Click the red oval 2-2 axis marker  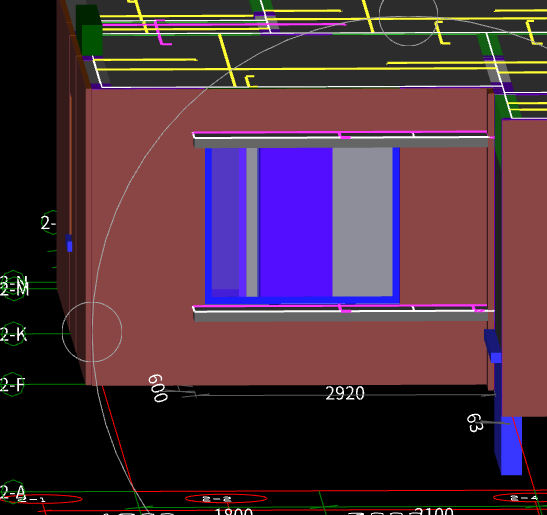click(226, 499)
